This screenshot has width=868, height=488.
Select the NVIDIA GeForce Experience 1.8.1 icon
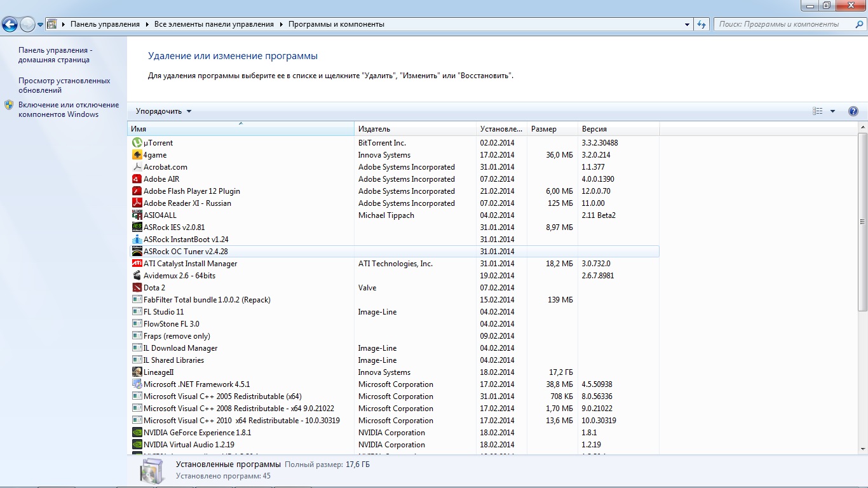137,433
